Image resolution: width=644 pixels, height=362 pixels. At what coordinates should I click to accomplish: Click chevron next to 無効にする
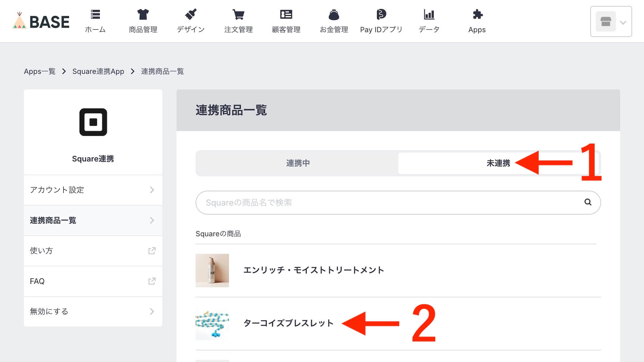[x=152, y=311]
